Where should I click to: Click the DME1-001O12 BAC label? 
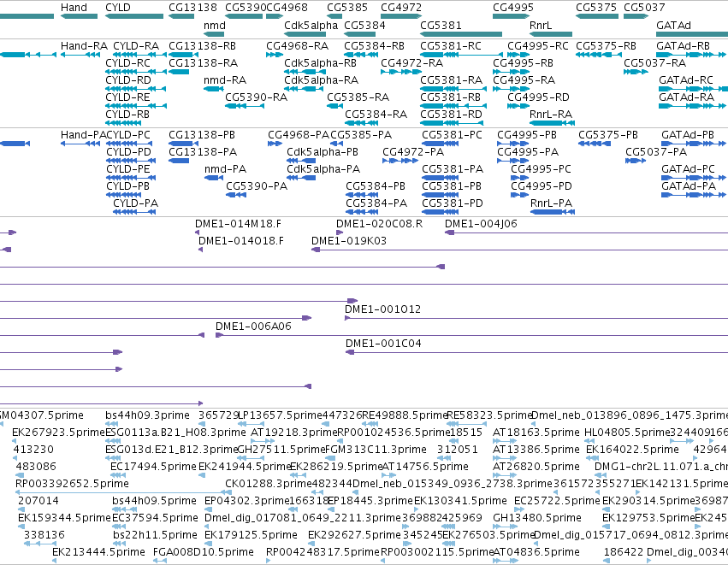click(x=382, y=309)
